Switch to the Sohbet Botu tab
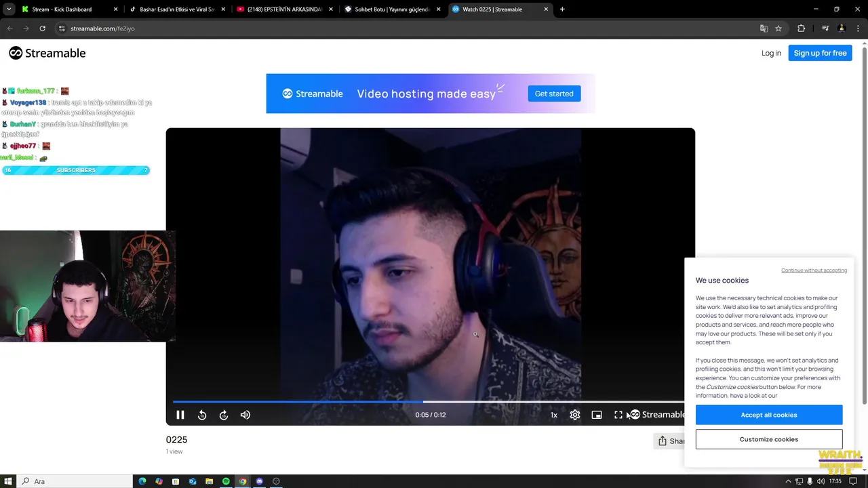The image size is (868, 488). coord(392,9)
